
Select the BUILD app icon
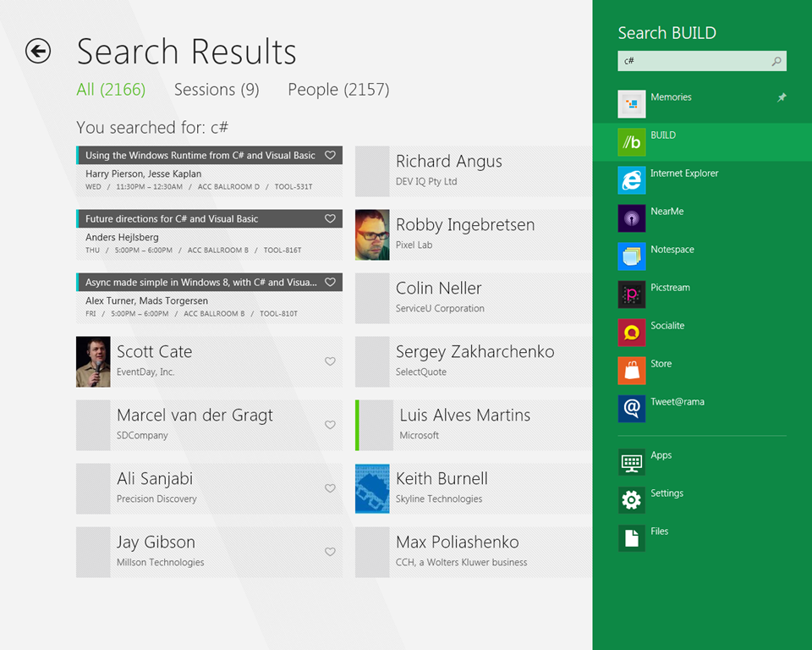pos(631,142)
